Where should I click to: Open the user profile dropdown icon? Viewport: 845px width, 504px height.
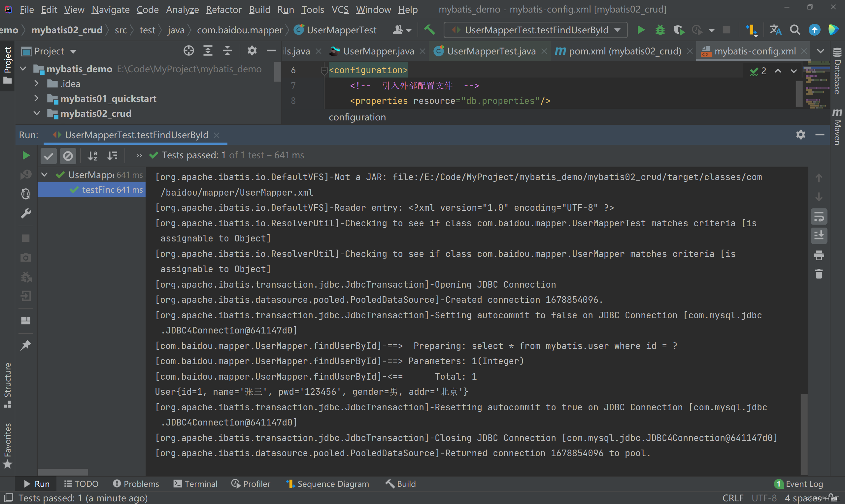click(402, 30)
